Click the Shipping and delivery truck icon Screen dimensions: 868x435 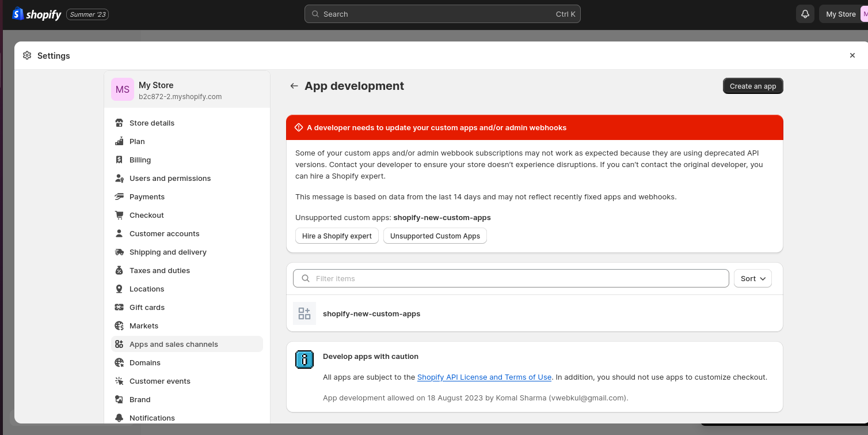point(119,252)
